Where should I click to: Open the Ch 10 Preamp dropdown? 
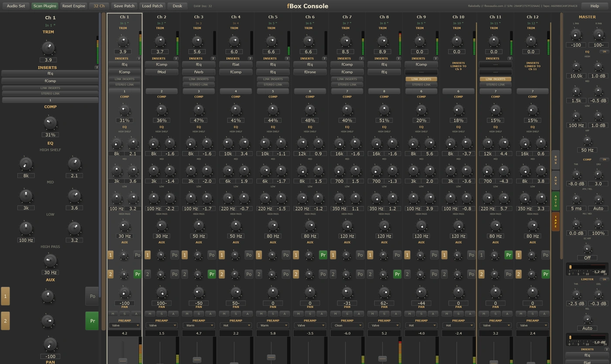458,325
